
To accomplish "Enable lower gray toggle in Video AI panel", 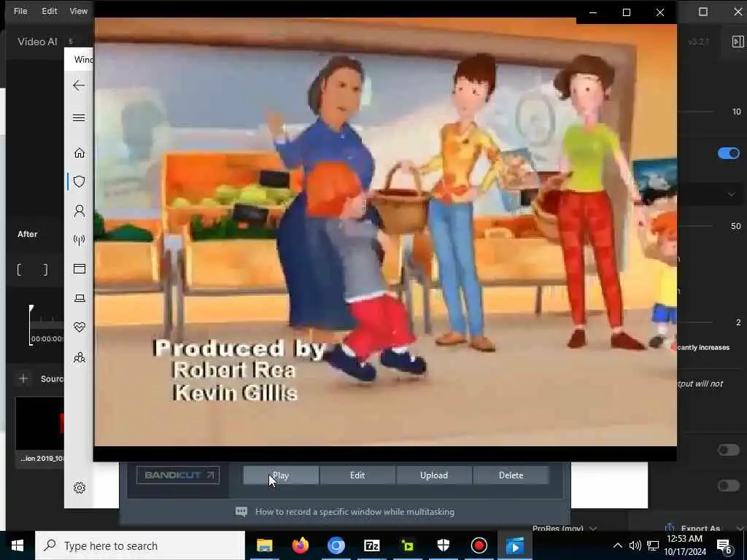I will click(x=728, y=485).
